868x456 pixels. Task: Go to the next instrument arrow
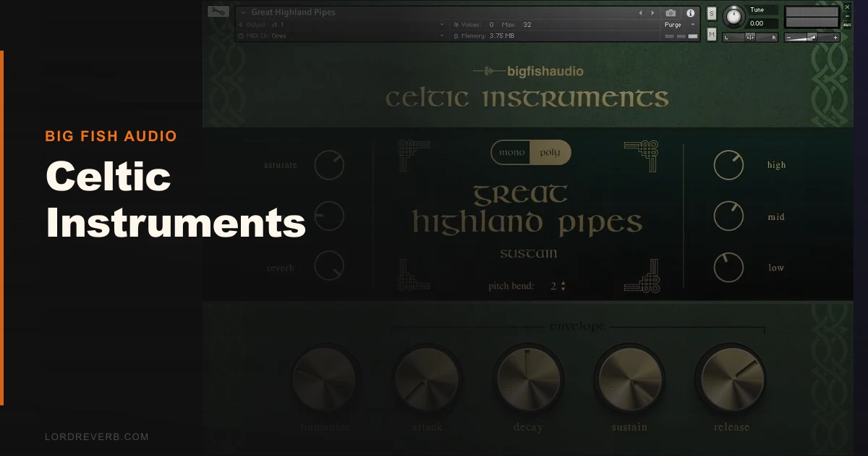[x=653, y=13]
